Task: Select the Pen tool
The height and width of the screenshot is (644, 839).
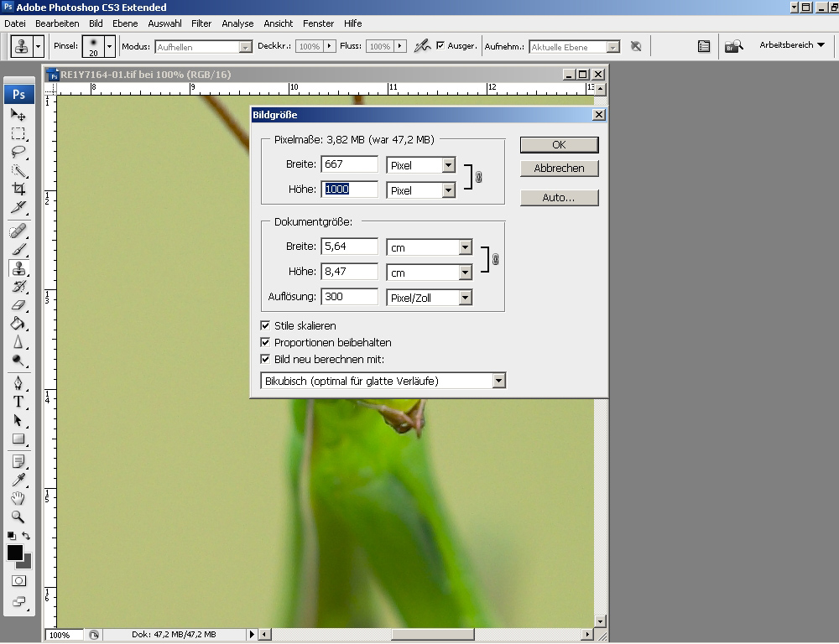Action: click(18, 383)
